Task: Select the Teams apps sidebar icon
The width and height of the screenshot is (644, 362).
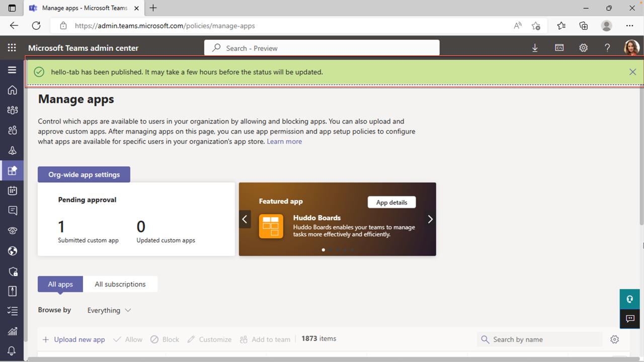Action: pos(12,170)
